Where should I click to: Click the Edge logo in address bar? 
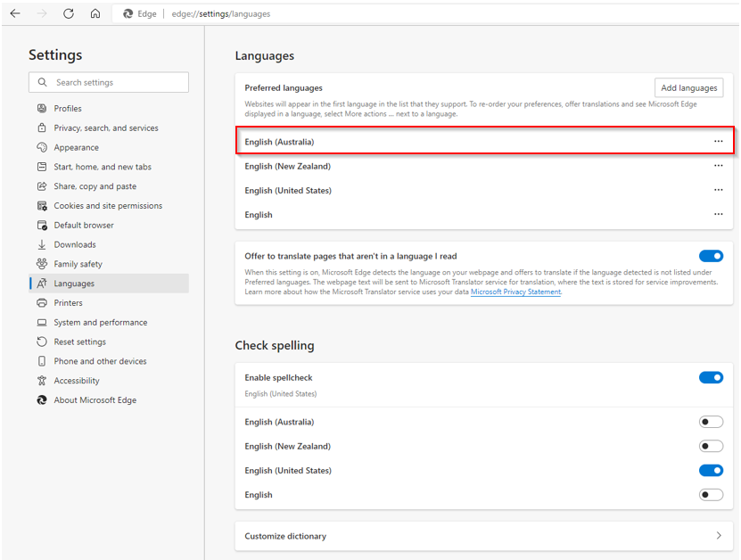pos(128,13)
